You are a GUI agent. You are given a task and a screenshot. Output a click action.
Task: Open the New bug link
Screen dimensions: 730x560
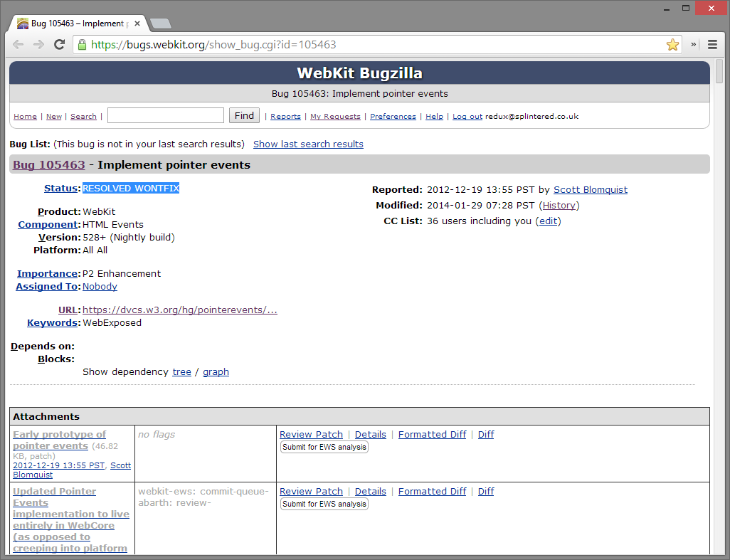54,117
